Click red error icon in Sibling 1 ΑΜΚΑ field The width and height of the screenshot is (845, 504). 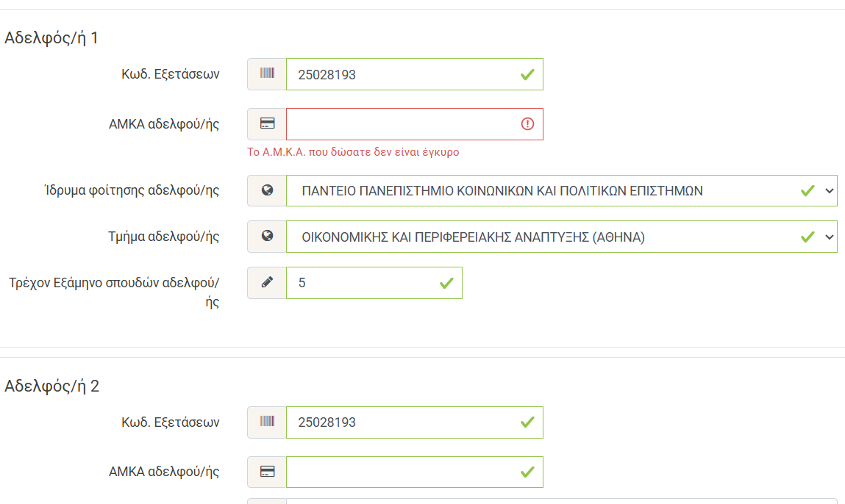point(527,124)
